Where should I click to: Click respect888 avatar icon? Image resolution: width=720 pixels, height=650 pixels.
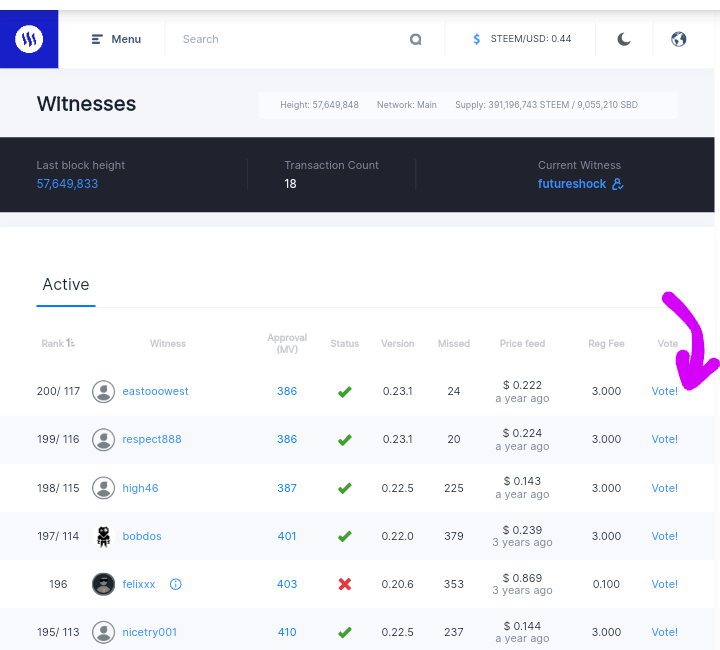tap(103, 440)
